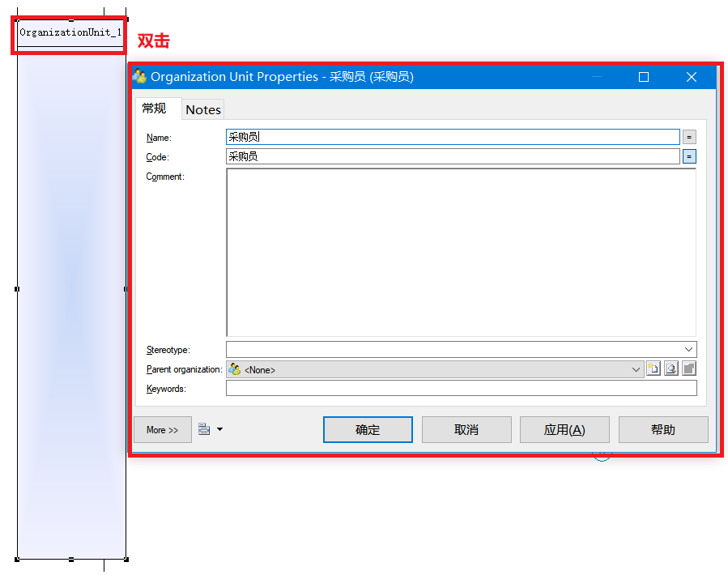This screenshot has height=575, width=728.
Task: Open help via the 帮助 button
Action: point(663,429)
